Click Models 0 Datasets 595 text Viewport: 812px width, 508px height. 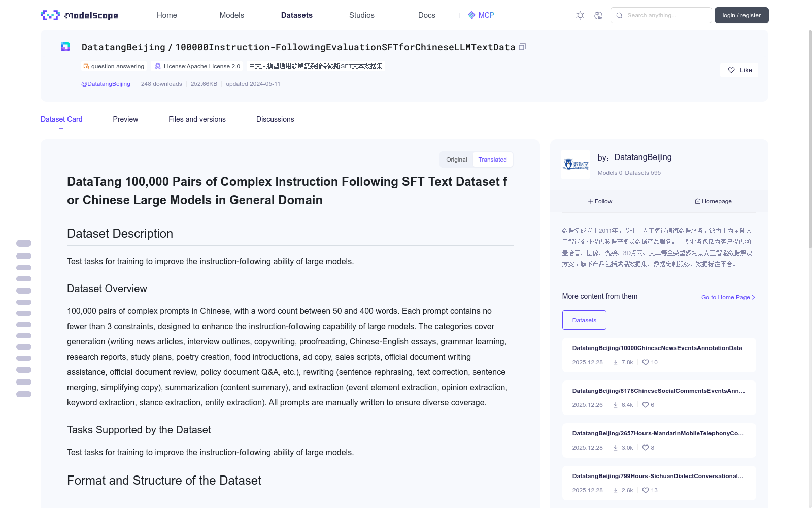point(629,173)
